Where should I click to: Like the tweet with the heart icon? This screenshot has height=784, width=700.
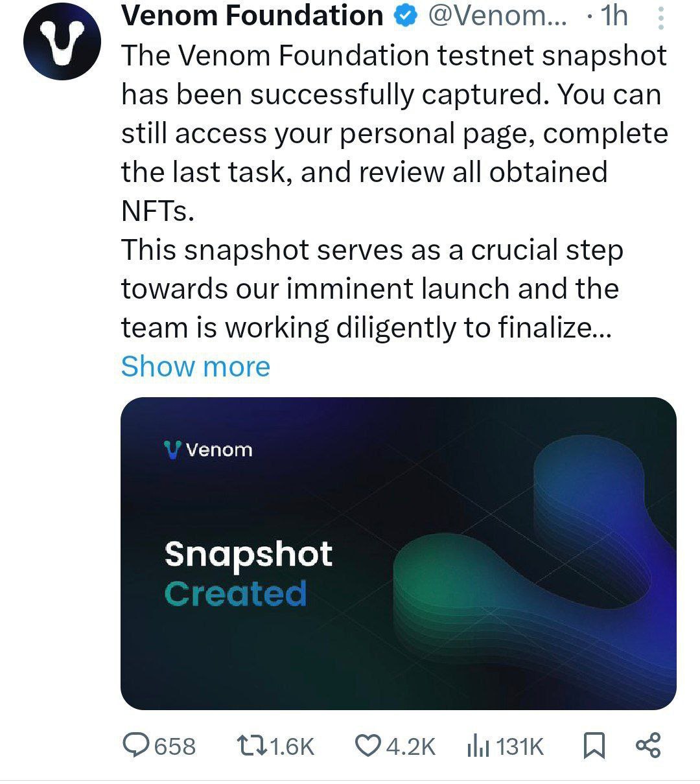[368, 746]
